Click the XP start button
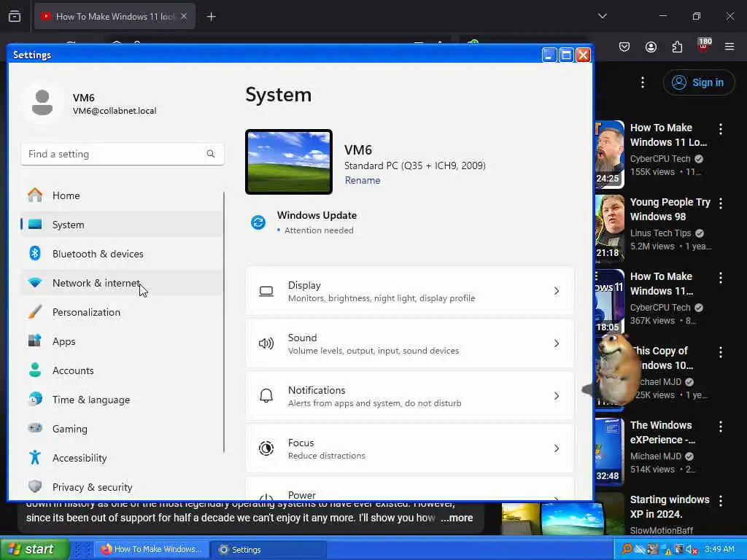 [34, 549]
